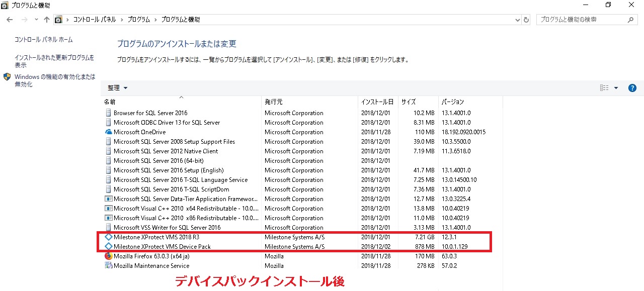
Task: Expand view options dropdown arrow
Action: pos(616,88)
